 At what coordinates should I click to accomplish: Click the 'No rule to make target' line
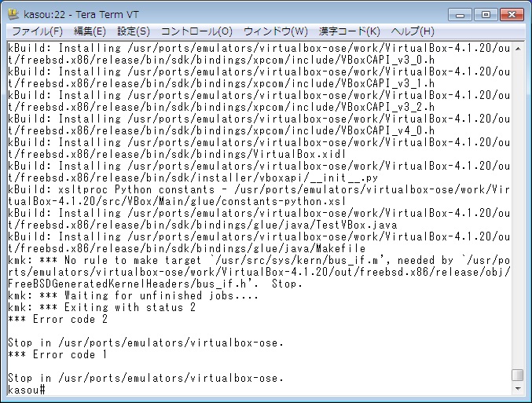point(259,260)
